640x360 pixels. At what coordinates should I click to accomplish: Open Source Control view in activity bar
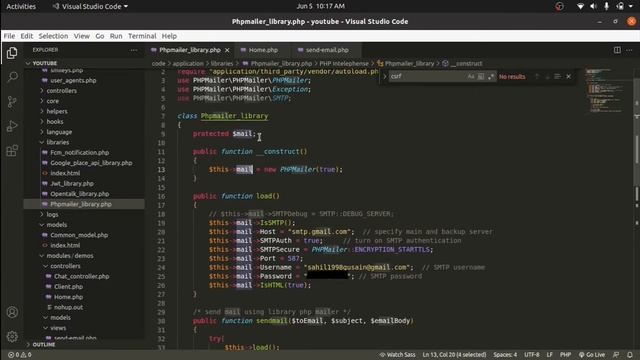tap(12, 102)
